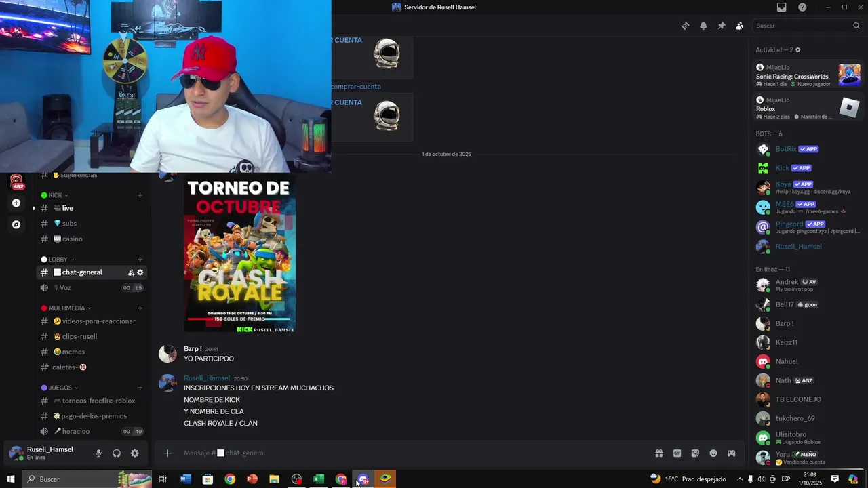This screenshot has height=488, width=868.
Task: Open the Roblox activity card
Action: [808, 108]
